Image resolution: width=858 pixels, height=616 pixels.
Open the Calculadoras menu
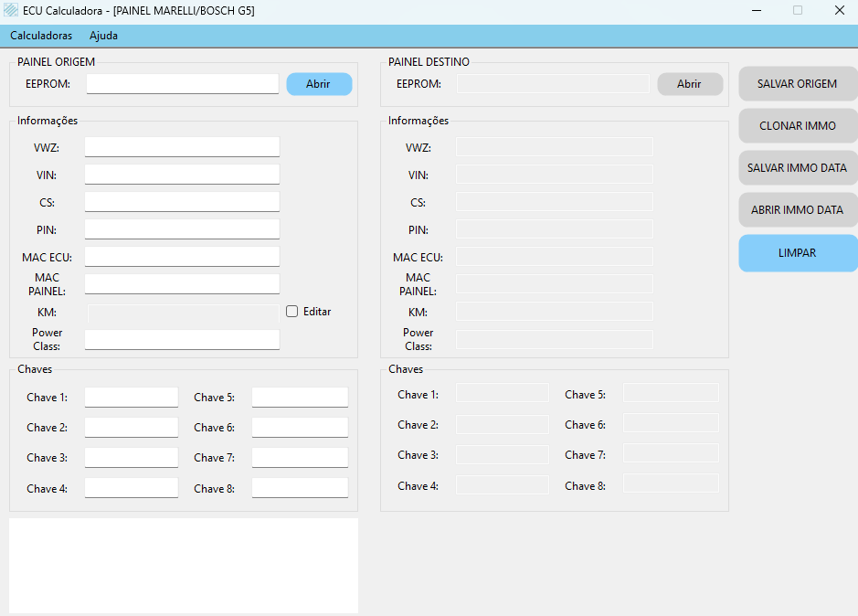[x=41, y=36]
